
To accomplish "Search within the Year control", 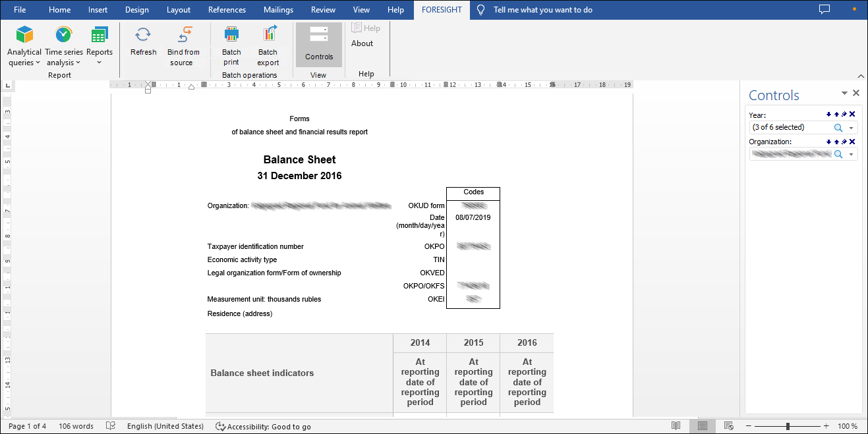I will [838, 128].
